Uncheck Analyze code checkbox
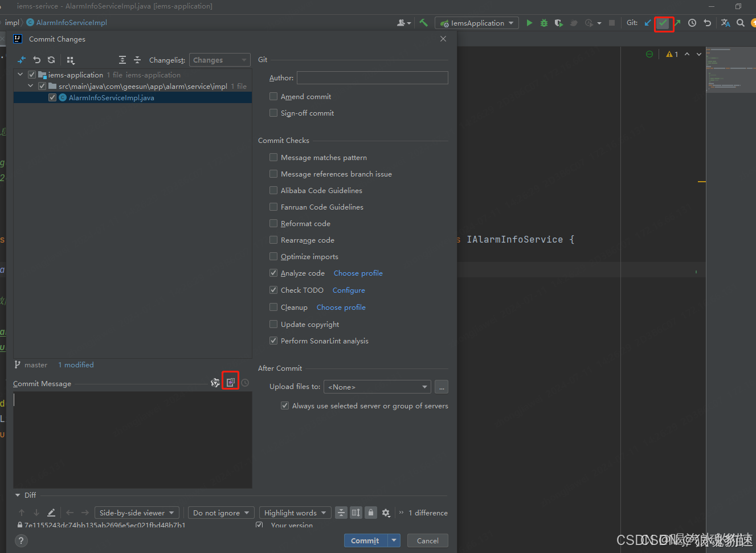This screenshot has width=756, height=553. 273,273
